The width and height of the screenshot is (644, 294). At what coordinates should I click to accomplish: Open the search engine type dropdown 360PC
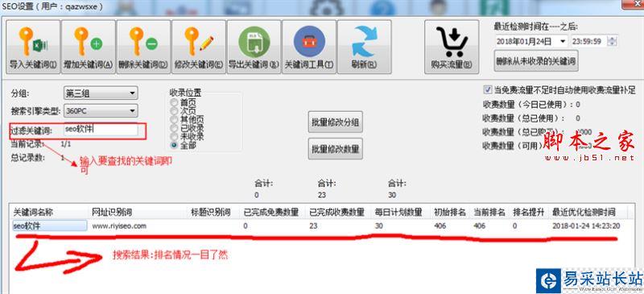pyautogui.click(x=101, y=111)
